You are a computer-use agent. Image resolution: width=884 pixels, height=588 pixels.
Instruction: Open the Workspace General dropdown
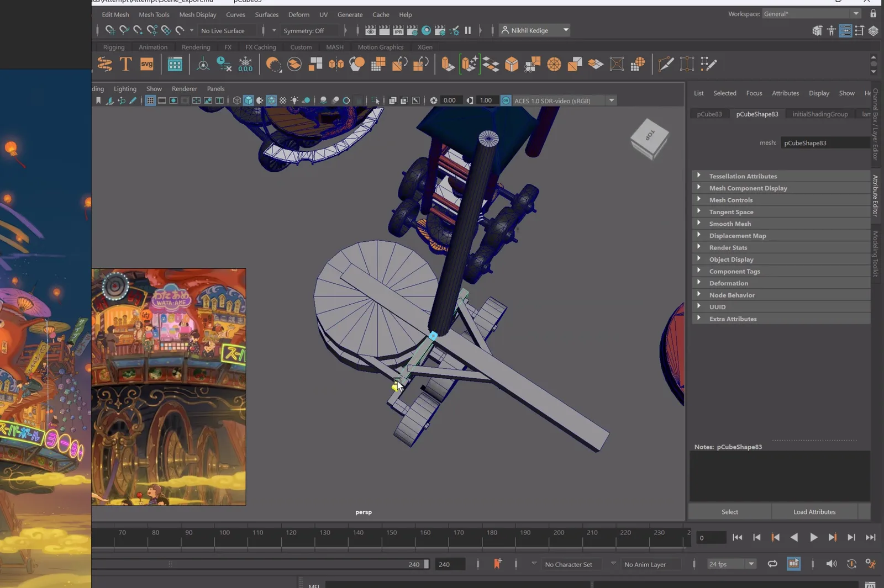811,14
